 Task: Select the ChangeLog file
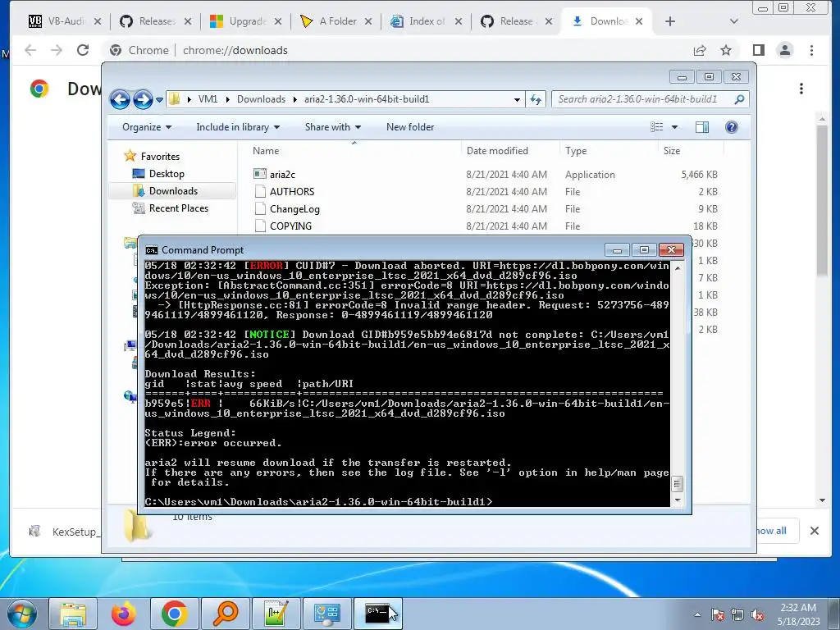tap(294, 209)
